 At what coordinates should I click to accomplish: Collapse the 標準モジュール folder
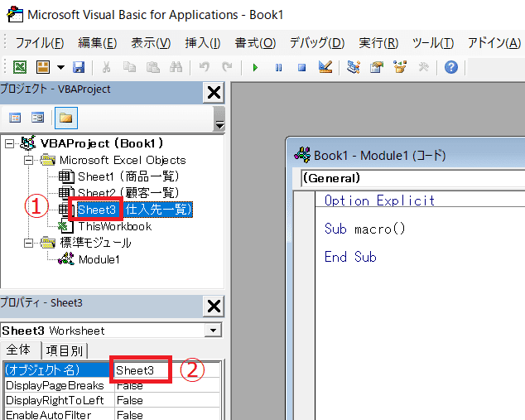click(x=27, y=243)
